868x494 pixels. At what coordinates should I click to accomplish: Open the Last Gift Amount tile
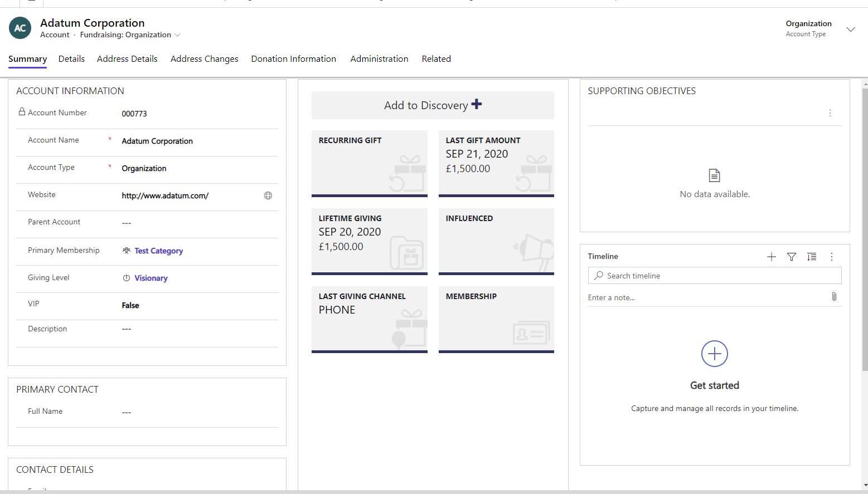(496, 164)
